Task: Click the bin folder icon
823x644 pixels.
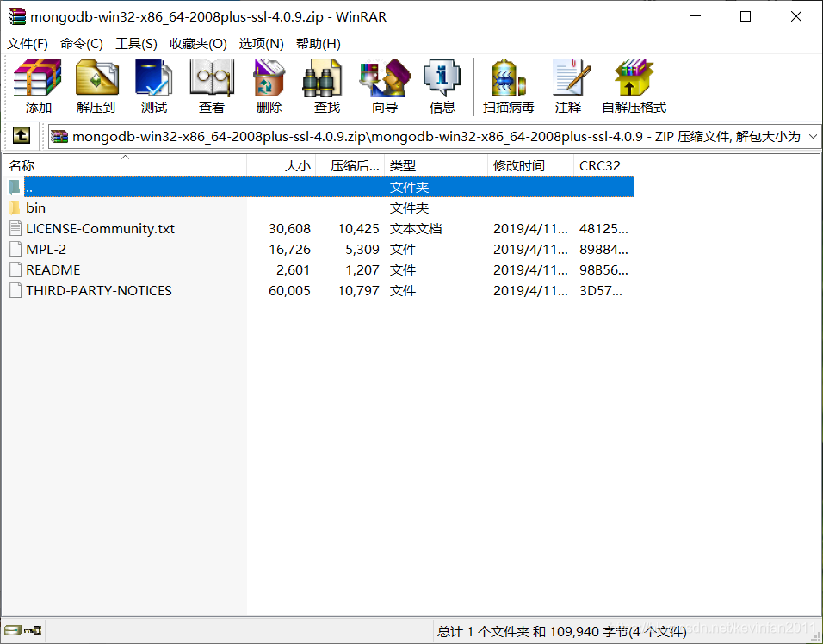Action: (x=15, y=207)
